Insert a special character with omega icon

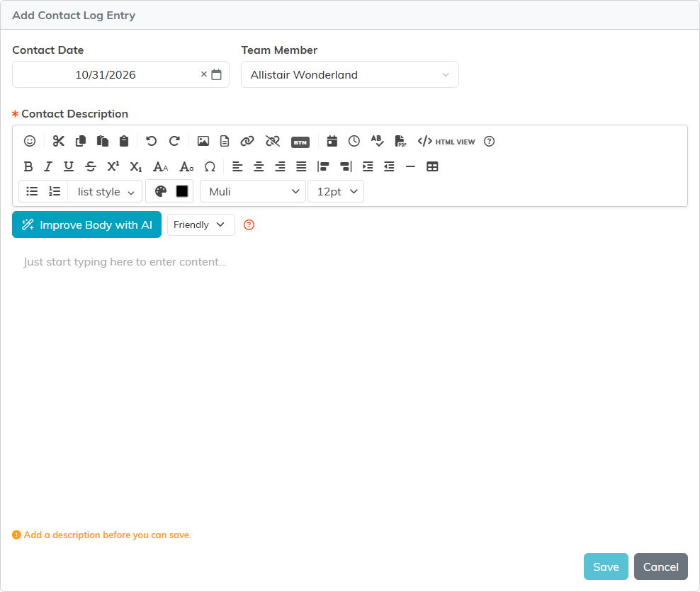(x=210, y=166)
